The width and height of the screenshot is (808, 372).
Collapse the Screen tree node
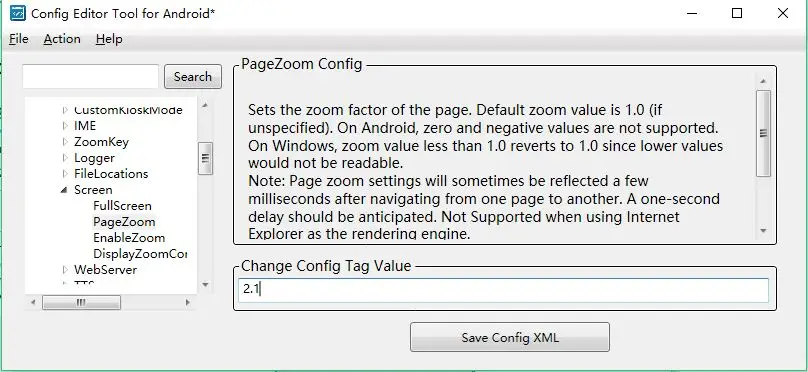64,190
